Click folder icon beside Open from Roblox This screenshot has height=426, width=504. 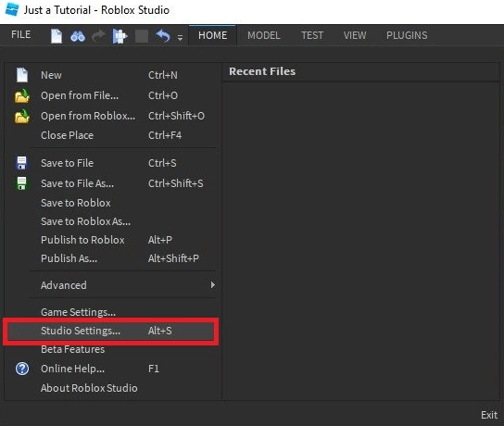click(x=22, y=117)
